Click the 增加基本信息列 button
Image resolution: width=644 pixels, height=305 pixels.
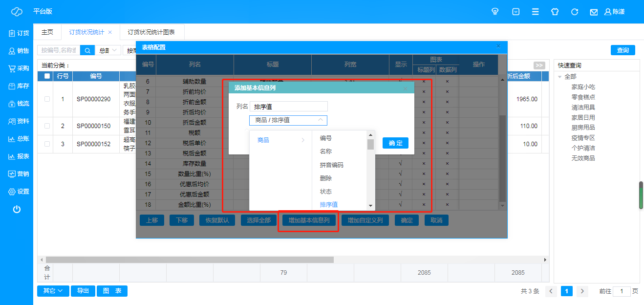click(309, 220)
